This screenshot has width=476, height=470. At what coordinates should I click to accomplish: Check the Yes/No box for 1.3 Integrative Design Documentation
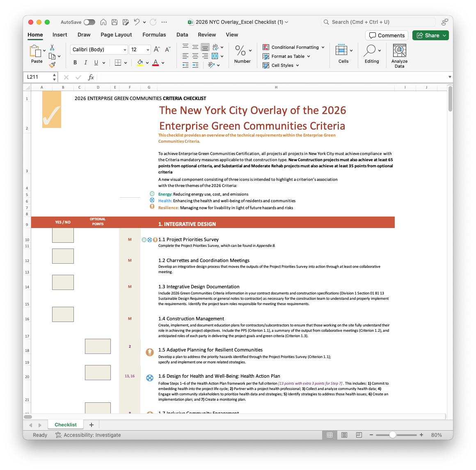pos(63,282)
